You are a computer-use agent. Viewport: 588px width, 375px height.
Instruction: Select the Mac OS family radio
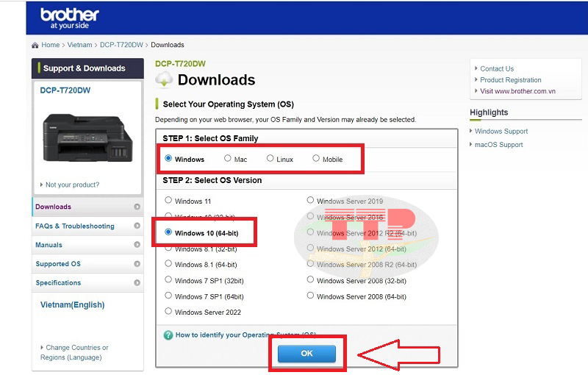[228, 158]
